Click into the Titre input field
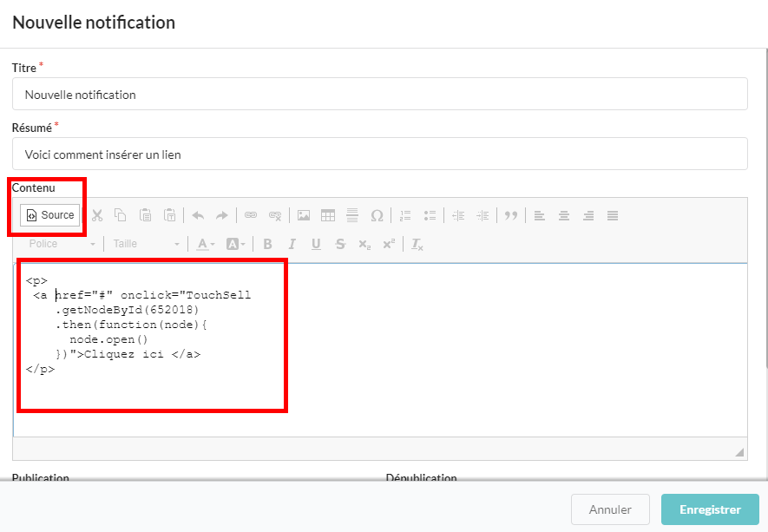The height and width of the screenshot is (532, 768). tap(379, 94)
